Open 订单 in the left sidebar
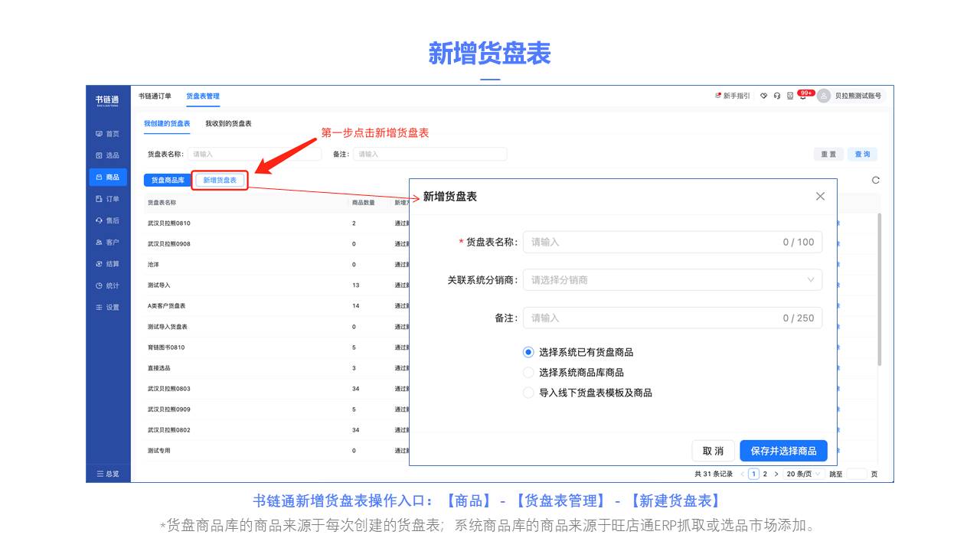The height and width of the screenshot is (551, 980). click(107, 199)
